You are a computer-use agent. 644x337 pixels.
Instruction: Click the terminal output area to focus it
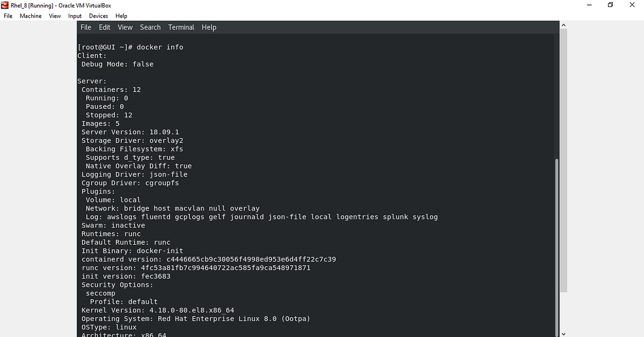coord(322,188)
